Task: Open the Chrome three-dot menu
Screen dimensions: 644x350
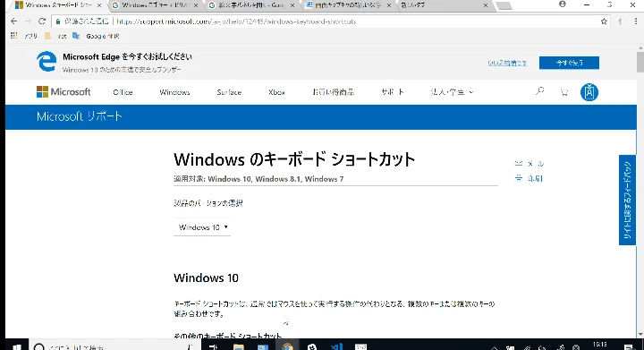Action: [x=636, y=21]
